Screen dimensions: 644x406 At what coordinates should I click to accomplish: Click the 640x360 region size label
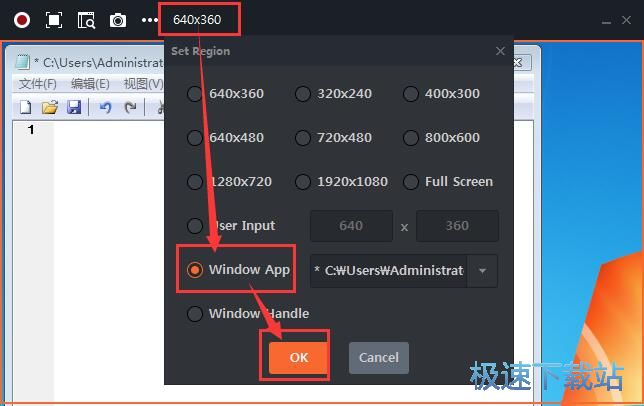197,20
